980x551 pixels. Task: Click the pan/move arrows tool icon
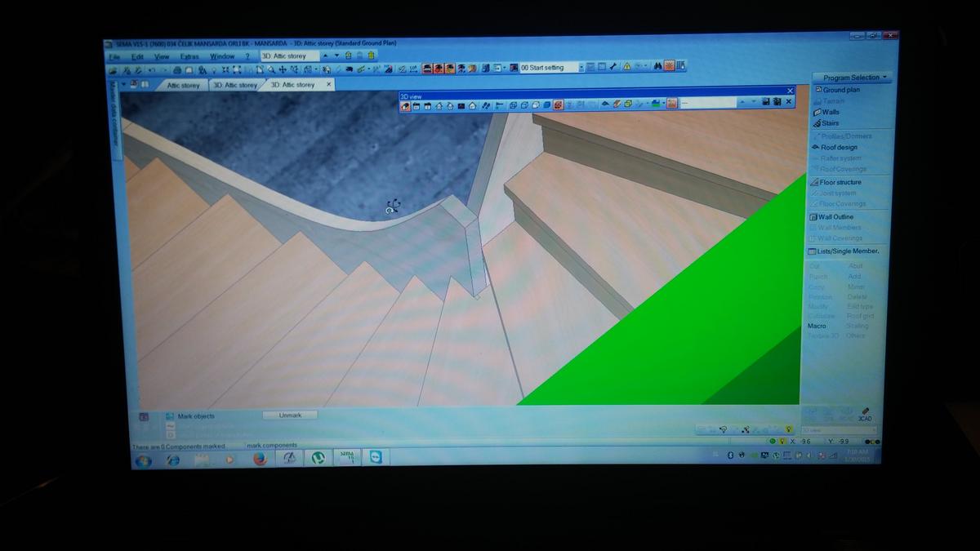click(x=283, y=70)
